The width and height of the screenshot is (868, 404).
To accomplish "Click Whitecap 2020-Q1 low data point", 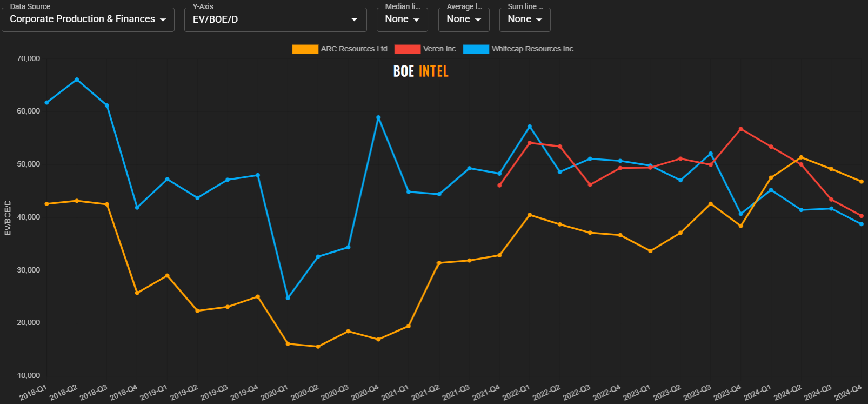I will tap(288, 298).
